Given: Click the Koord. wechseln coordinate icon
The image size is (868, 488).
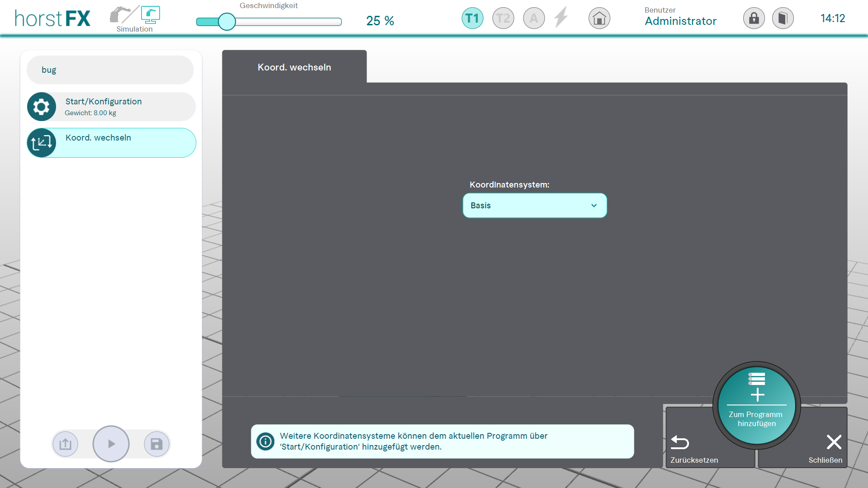Looking at the screenshot, I should (x=42, y=143).
